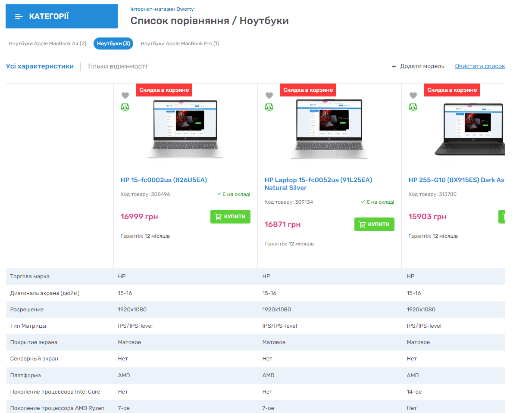The height and width of the screenshot is (413, 532).
Task: Open HP Laptop 15-fc0052ua Natural Silver link
Action: coord(318,184)
